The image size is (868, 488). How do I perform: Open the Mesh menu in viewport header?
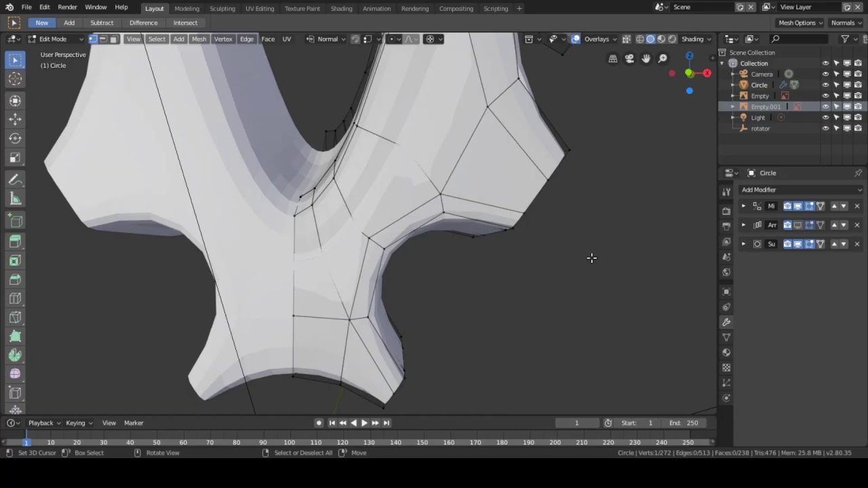(x=199, y=39)
